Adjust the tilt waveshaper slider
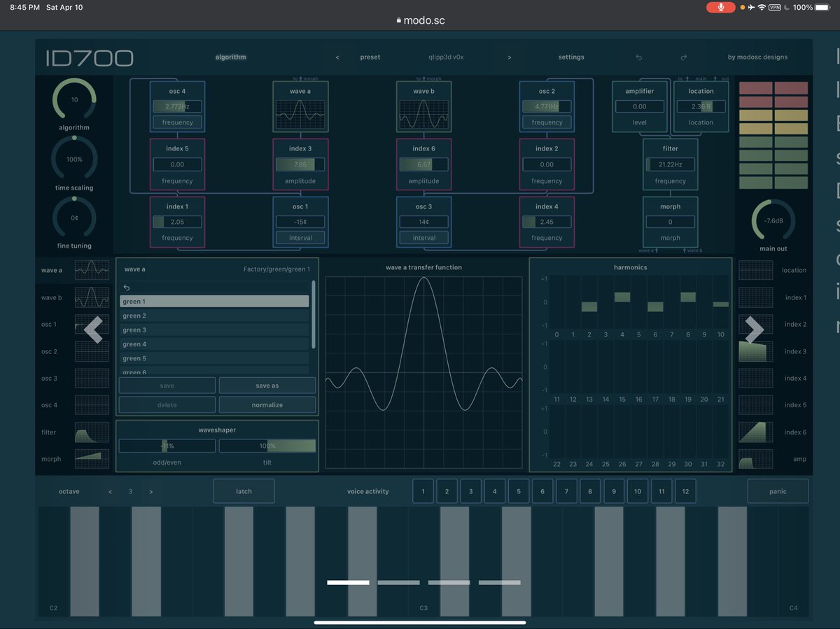 [267, 446]
